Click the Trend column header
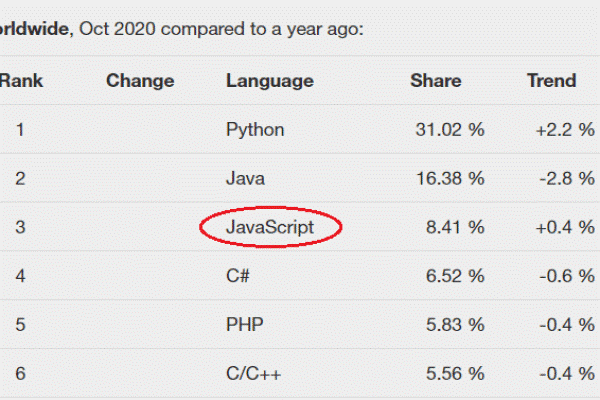600x400 pixels. [552, 81]
